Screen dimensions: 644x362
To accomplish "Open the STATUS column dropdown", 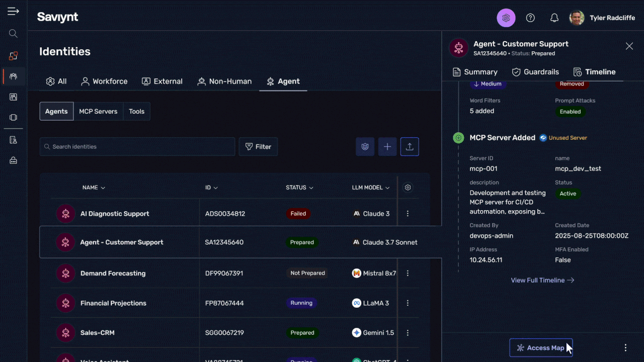I will [299, 188].
